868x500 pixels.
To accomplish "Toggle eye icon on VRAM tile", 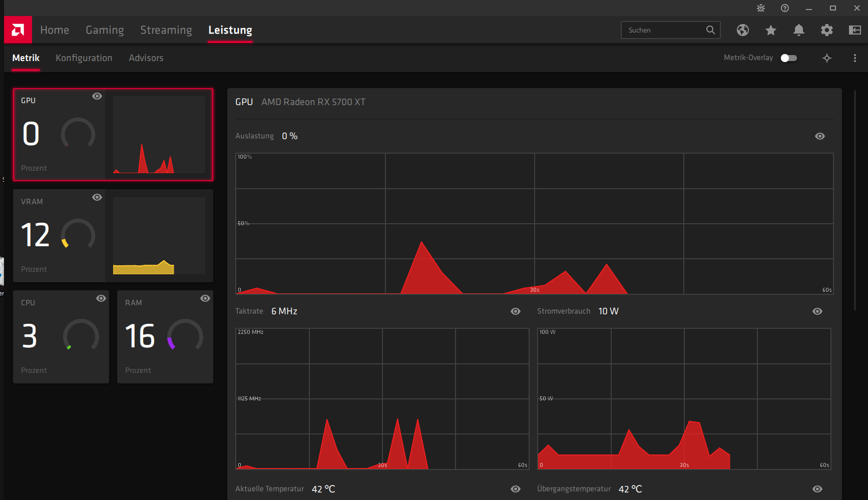I will [97, 197].
